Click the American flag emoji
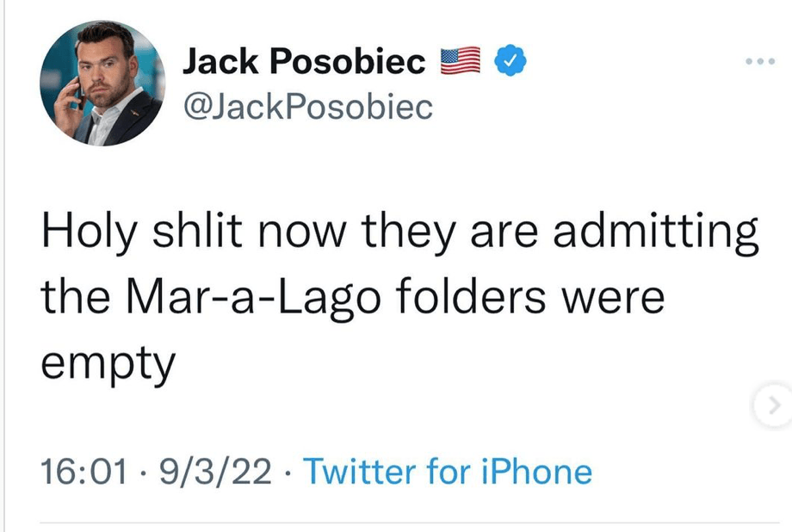This screenshot has height=532, width=792. [x=461, y=60]
